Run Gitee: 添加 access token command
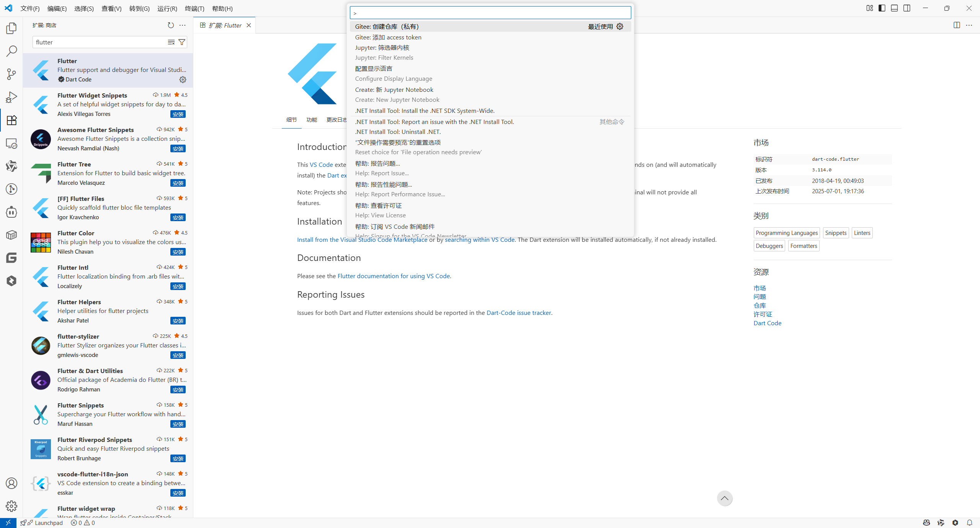The width and height of the screenshot is (980, 528). (490, 37)
